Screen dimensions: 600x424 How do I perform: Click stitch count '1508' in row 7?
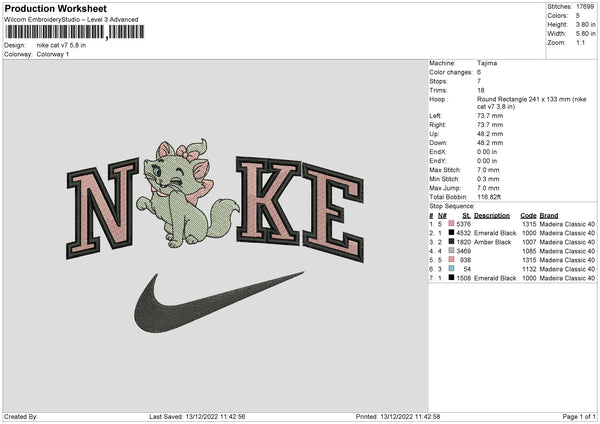point(463,278)
